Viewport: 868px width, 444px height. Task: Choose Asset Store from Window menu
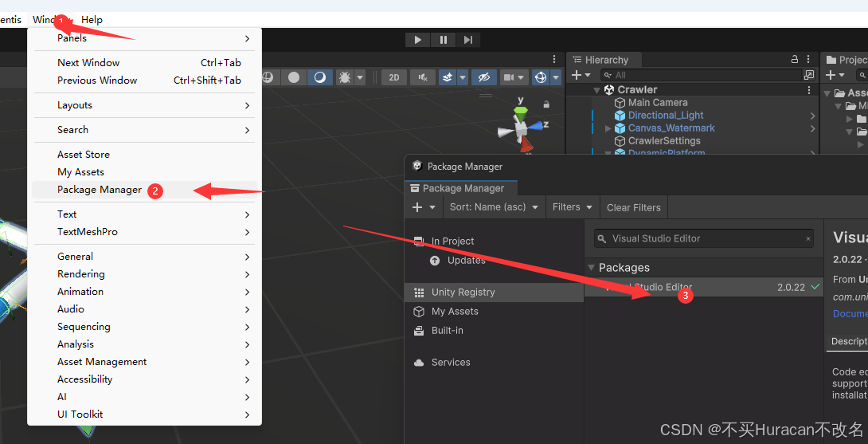[x=144, y=155]
